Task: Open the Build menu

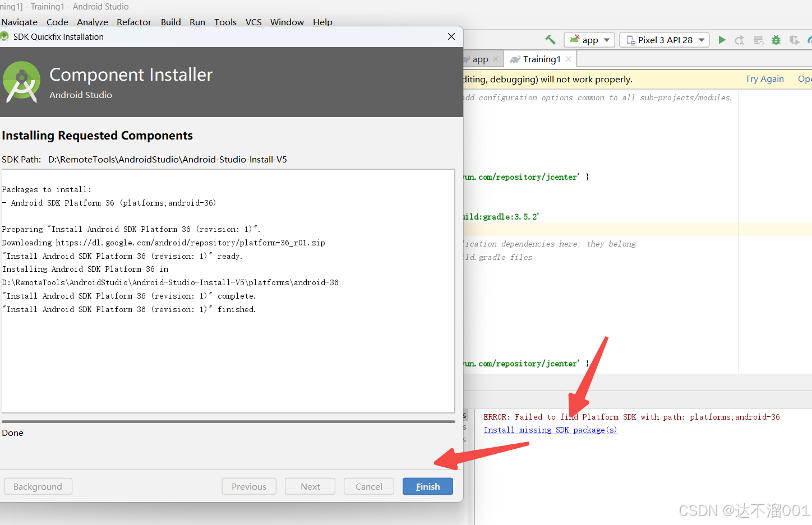Action: point(170,22)
